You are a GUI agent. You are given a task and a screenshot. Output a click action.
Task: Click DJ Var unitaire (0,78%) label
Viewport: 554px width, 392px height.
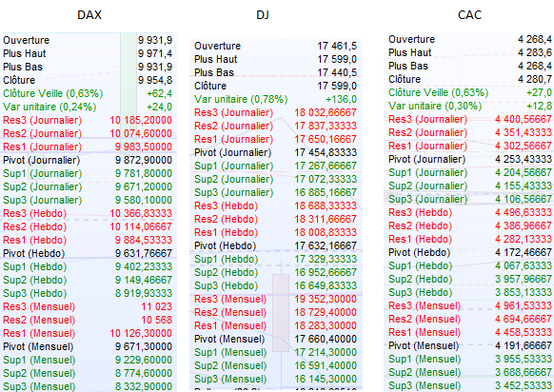tap(241, 99)
